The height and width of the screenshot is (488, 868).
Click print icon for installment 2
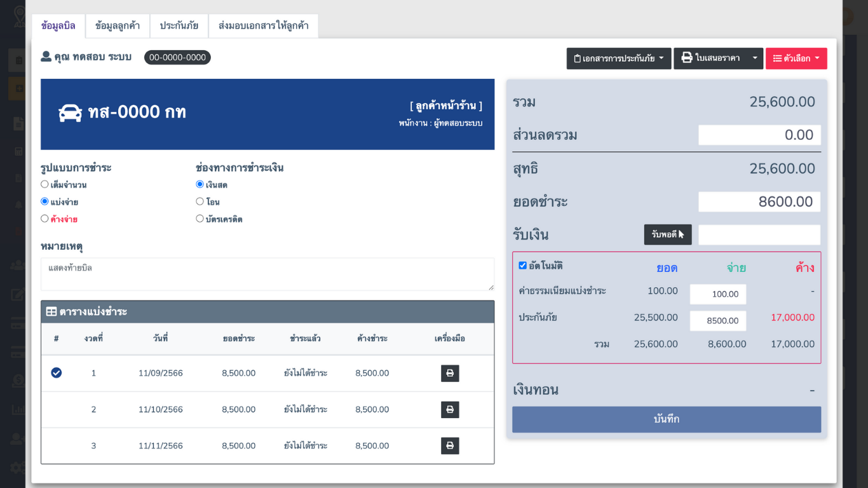pos(450,409)
